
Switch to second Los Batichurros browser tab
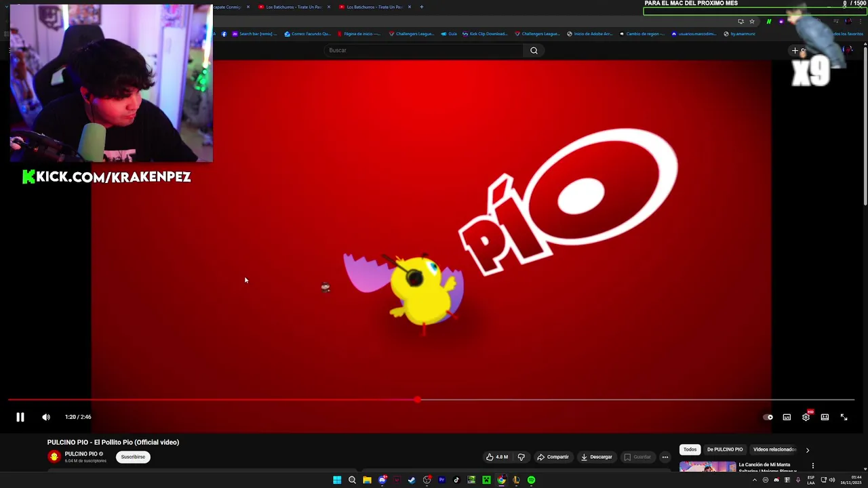pos(375,7)
